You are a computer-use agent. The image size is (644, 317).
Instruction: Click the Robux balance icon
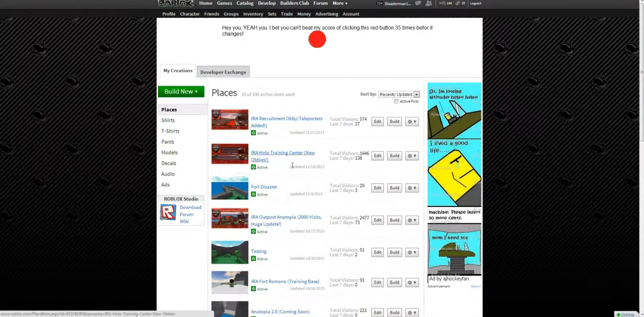pos(442,3)
